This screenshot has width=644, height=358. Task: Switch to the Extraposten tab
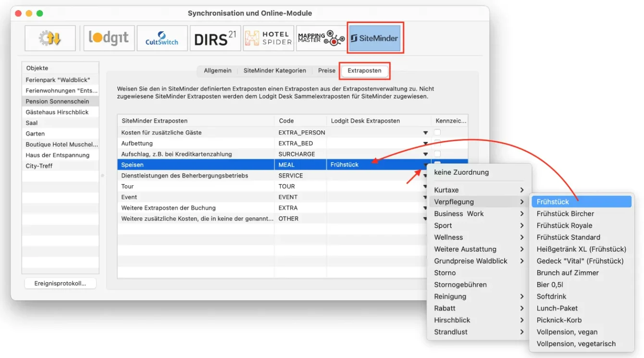(x=364, y=71)
